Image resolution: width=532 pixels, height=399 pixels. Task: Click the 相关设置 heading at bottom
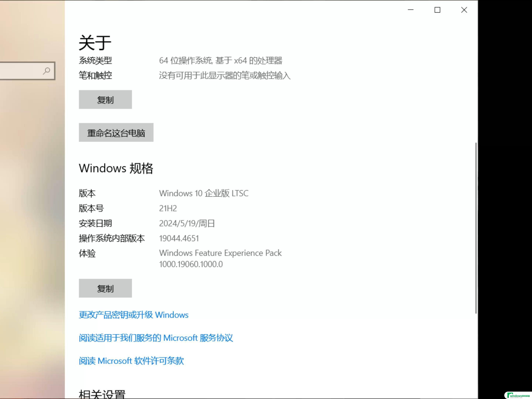[102, 394]
